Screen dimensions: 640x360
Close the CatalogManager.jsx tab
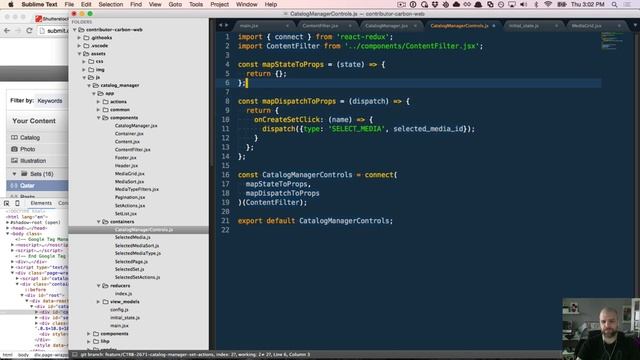pyautogui.click(x=415, y=26)
